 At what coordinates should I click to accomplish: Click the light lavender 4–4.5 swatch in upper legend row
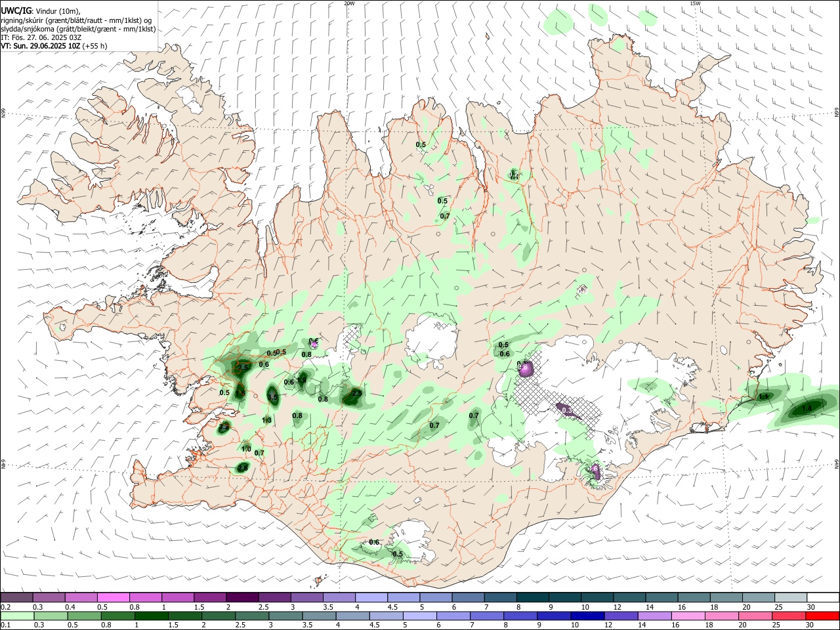(370, 598)
